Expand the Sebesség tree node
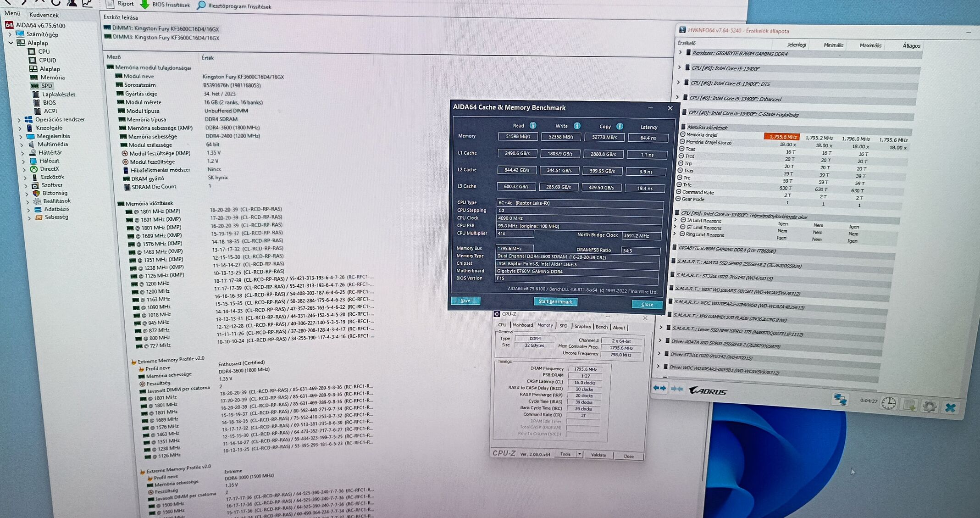 (29, 218)
